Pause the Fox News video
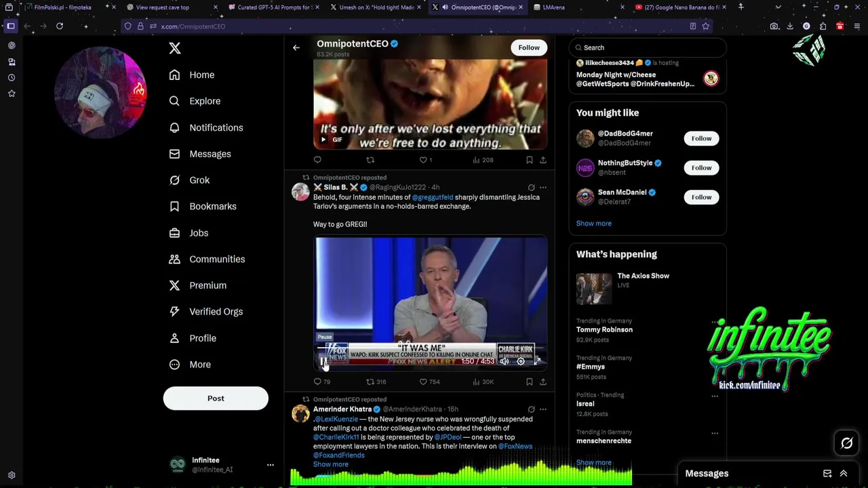Image resolution: width=868 pixels, height=488 pixels. point(323,361)
